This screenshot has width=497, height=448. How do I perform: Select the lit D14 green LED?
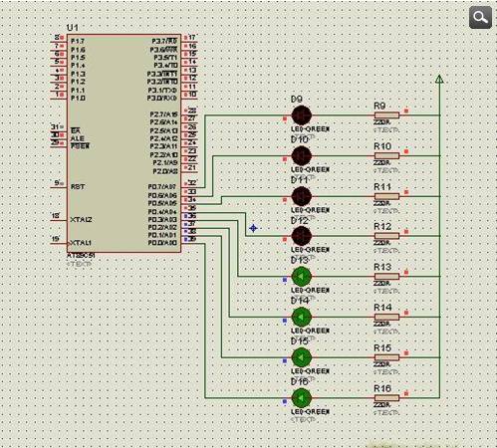pyautogui.click(x=302, y=317)
